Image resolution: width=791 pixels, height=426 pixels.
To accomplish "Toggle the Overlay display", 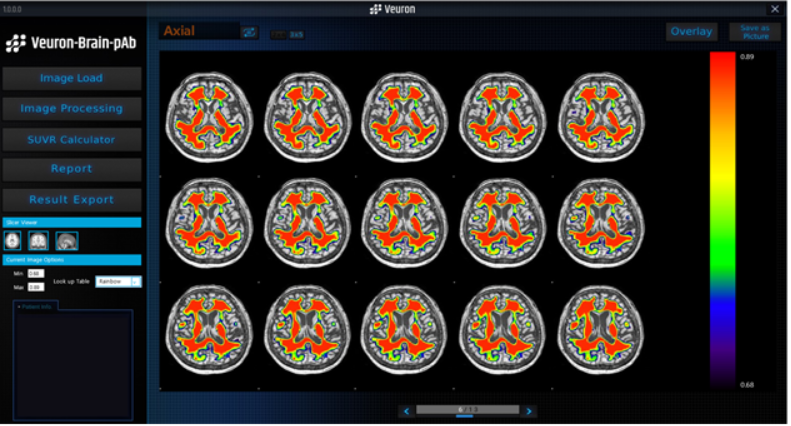I will (691, 32).
